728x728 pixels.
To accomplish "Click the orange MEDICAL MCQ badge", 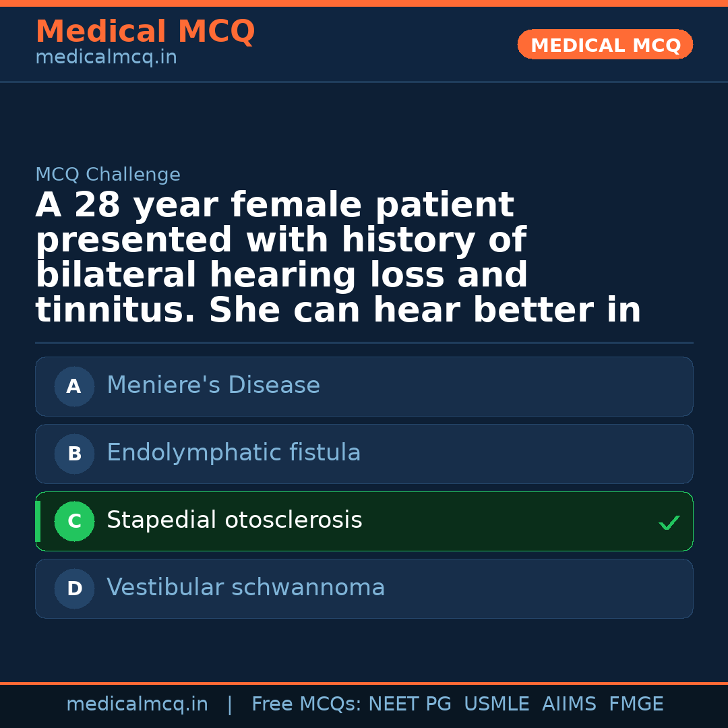I will tap(605, 44).
